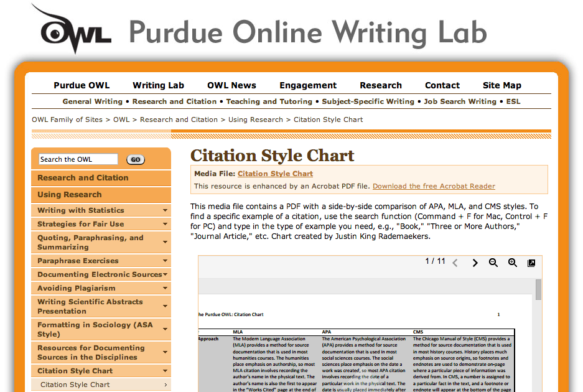Open the Site Map page
Viewport: 583px width, 392px height.
tap(502, 85)
